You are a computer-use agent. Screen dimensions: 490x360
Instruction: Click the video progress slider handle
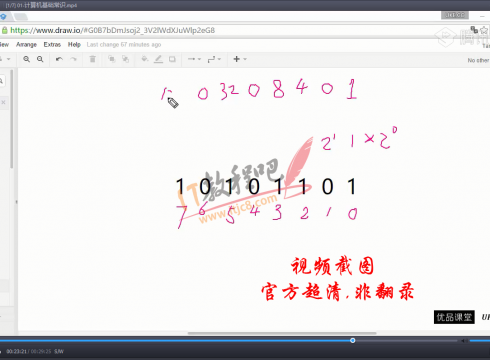click(353, 340)
